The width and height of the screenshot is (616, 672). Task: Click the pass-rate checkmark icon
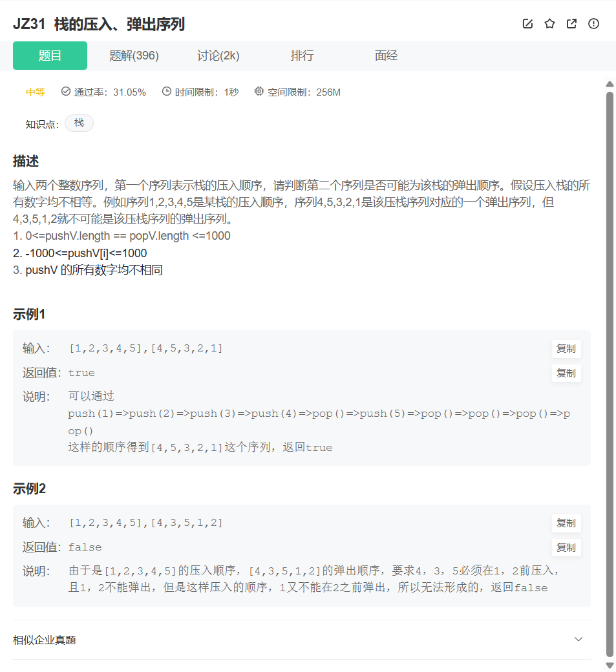(x=65, y=91)
